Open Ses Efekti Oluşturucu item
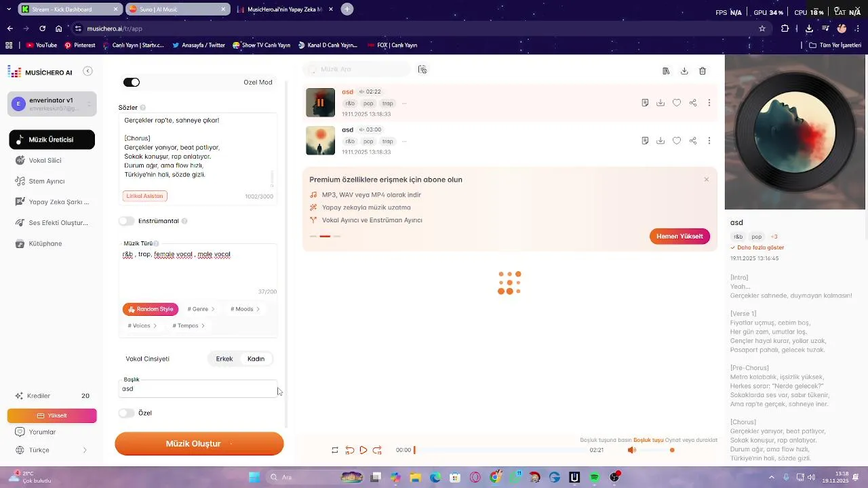The width and height of the screenshot is (868, 488). [52, 223]
